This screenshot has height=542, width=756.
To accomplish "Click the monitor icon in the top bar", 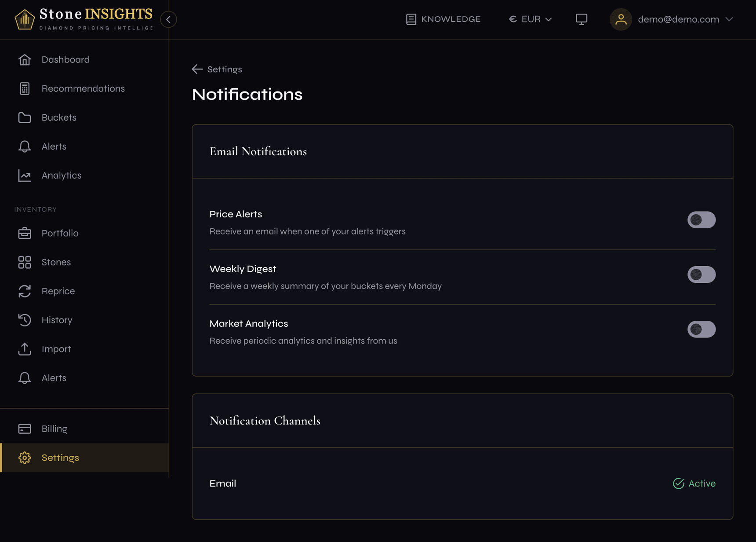I will [x=582, y=19].
